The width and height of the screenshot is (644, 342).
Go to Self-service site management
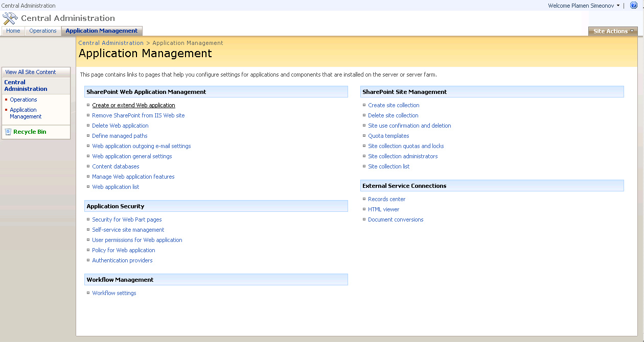(128, 230)
